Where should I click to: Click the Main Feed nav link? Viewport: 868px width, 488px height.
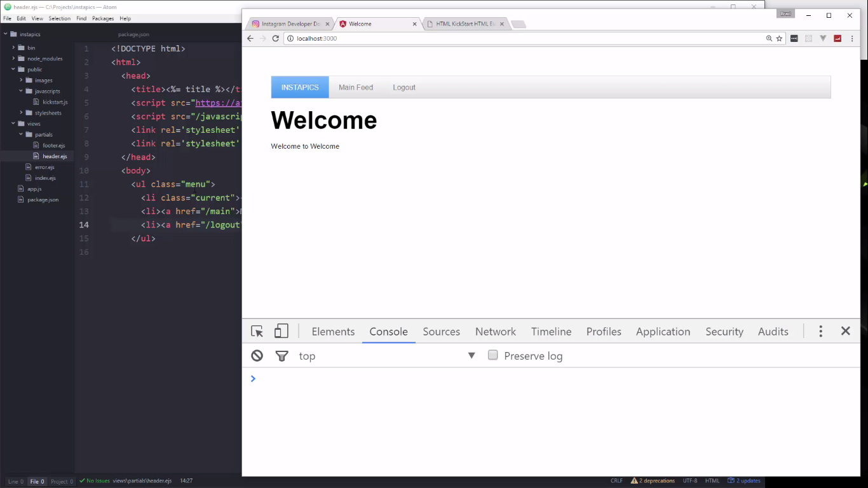pyautogui.click(x=356, y=87)
